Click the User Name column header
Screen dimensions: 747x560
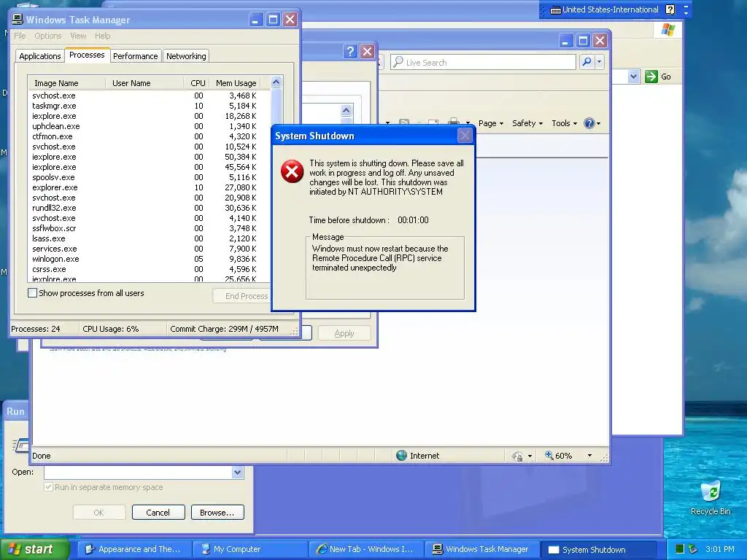pos(144,83)
